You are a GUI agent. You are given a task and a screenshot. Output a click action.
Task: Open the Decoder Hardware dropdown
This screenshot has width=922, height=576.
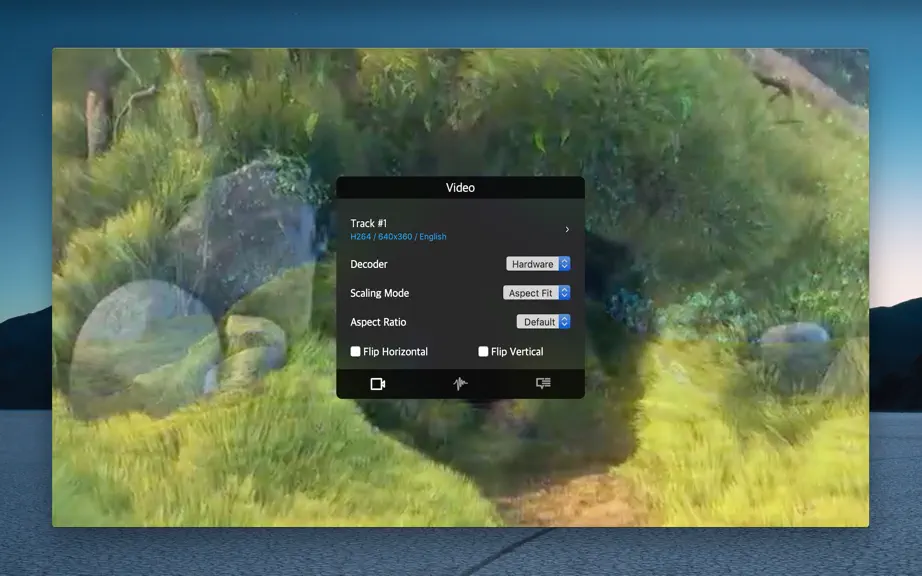coord(538,264)
